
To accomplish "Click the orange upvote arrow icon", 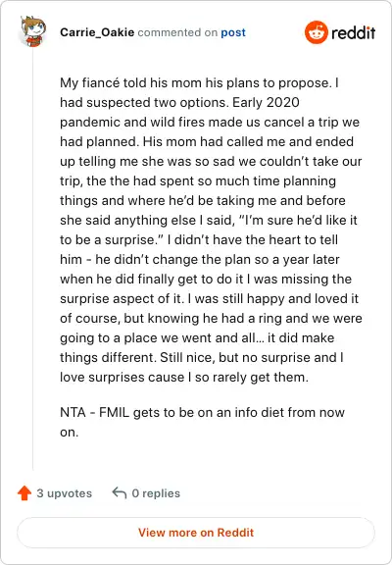I will coord(24,493).
